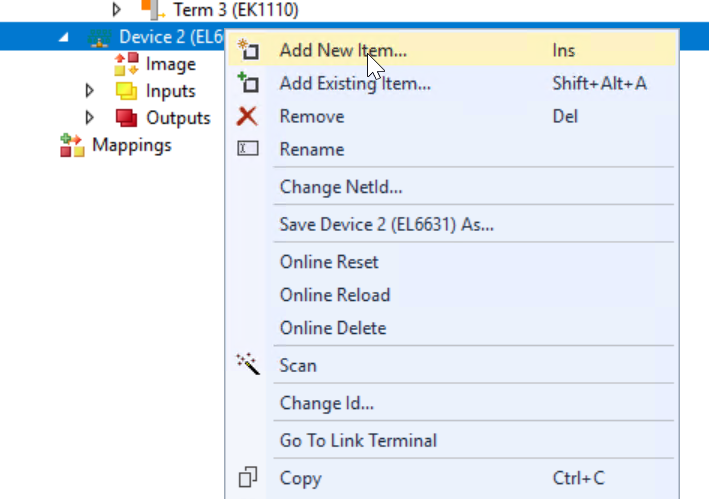The image size is (709, 499).
Task: Select Online Delete menu entry
Action: [x=452, y=328]
